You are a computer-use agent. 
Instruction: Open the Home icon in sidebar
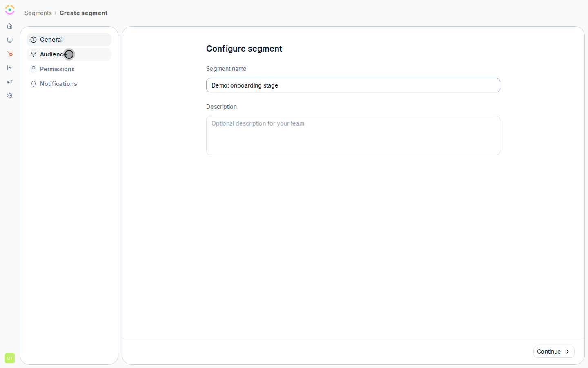(10, 26)
